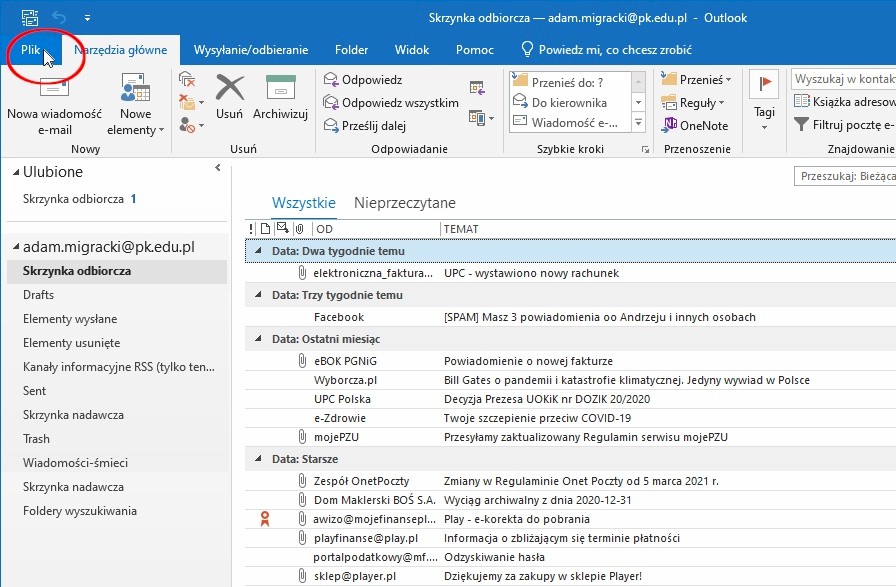This screenshot has width=896, height=587.
Task: Select the Elementy wysłane folder
Action: click(x=70, y=319)
